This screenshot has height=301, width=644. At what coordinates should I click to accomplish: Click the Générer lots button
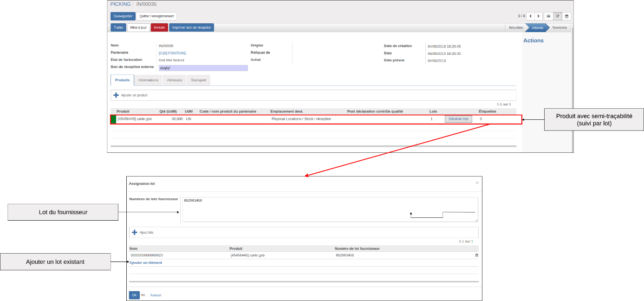(x=458, y=119)
